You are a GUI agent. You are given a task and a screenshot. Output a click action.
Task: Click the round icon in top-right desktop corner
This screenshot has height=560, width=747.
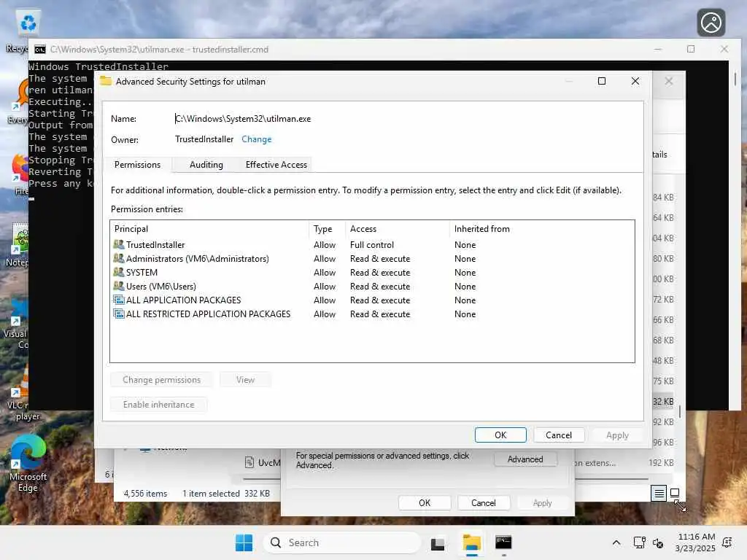pyautogui.click(x=711, y=23)
